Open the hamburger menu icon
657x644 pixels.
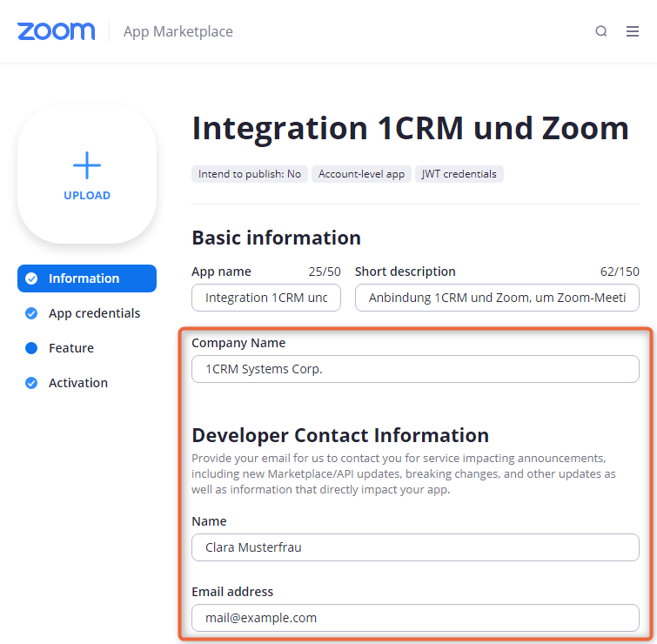(x=633, y=31)
